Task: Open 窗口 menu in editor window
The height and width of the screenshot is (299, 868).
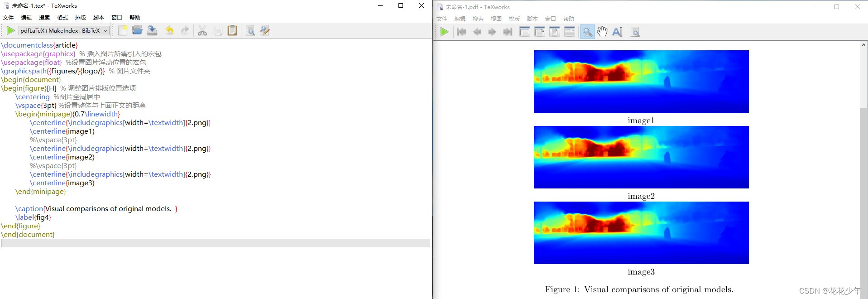Action: pyautogui.click(x=117, y=17)
